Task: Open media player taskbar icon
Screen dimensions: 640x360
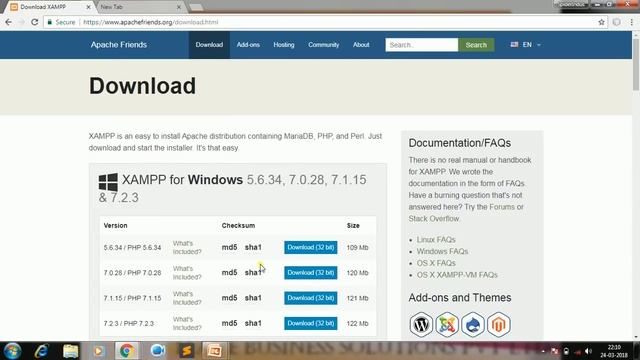Action: coord(98,351)
